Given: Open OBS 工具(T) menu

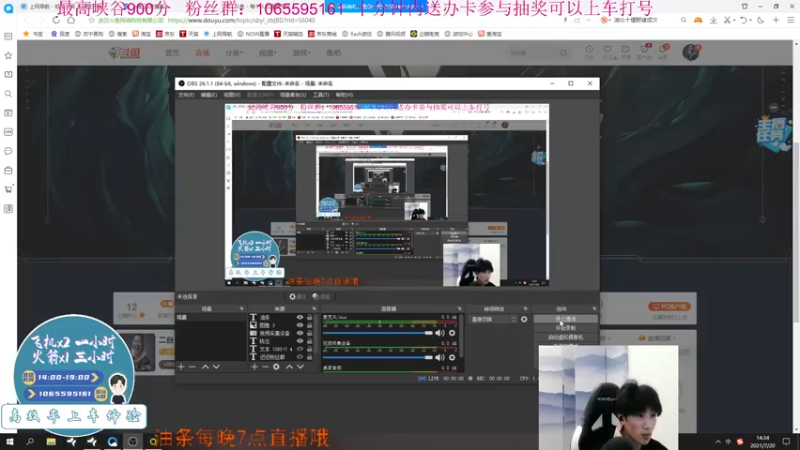Looking at the screenshot, I should (321, 95).
